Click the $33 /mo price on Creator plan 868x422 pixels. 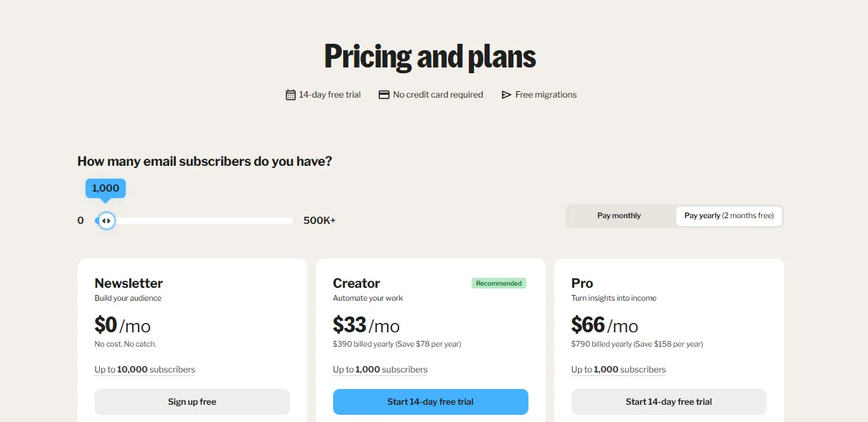366,325
